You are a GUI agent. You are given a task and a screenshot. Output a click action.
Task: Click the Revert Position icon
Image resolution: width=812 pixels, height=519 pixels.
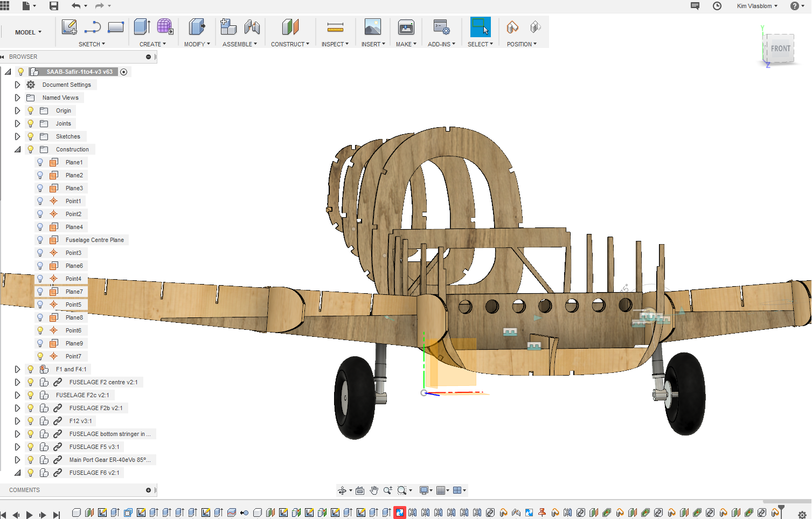[535, 27]
